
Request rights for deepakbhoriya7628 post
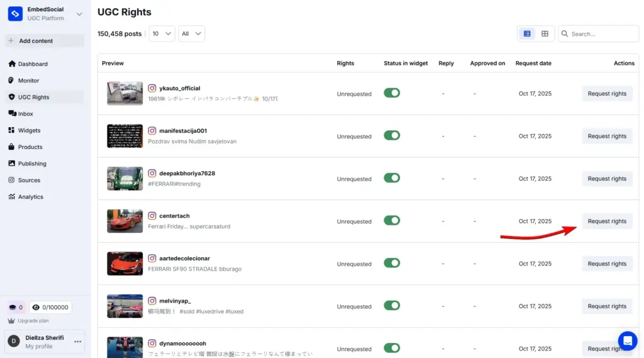click(x=607, y=179)
